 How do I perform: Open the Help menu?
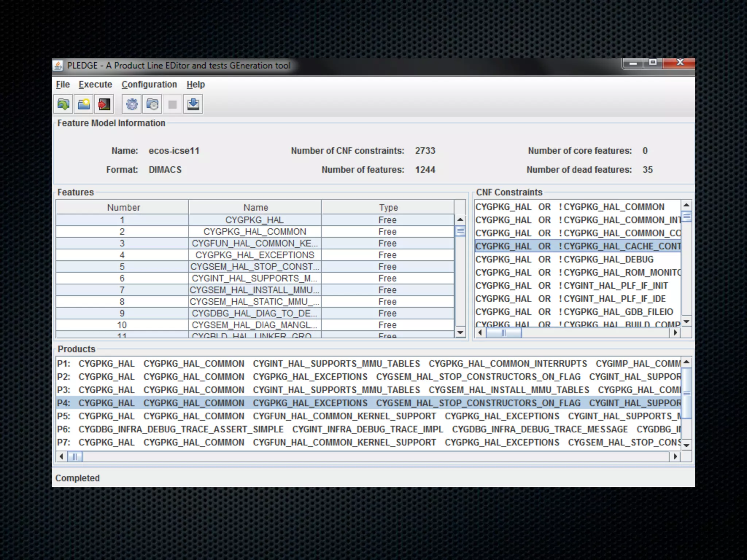196,85
